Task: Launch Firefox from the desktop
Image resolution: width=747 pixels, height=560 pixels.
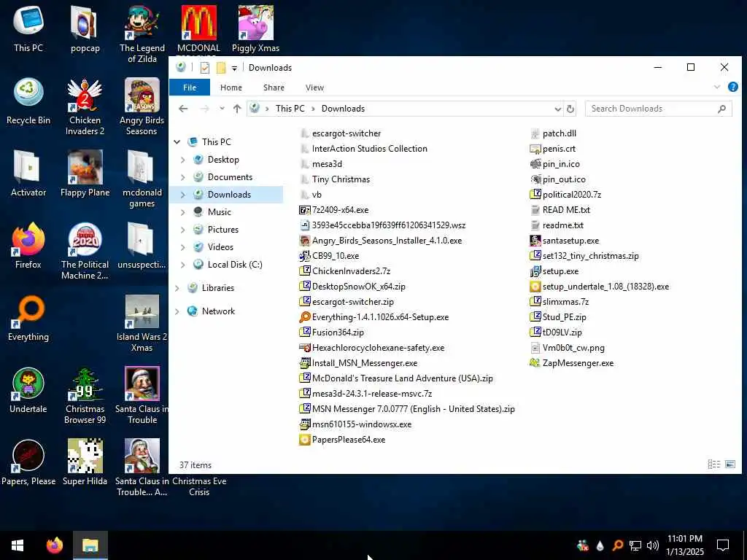Action: 28,245
